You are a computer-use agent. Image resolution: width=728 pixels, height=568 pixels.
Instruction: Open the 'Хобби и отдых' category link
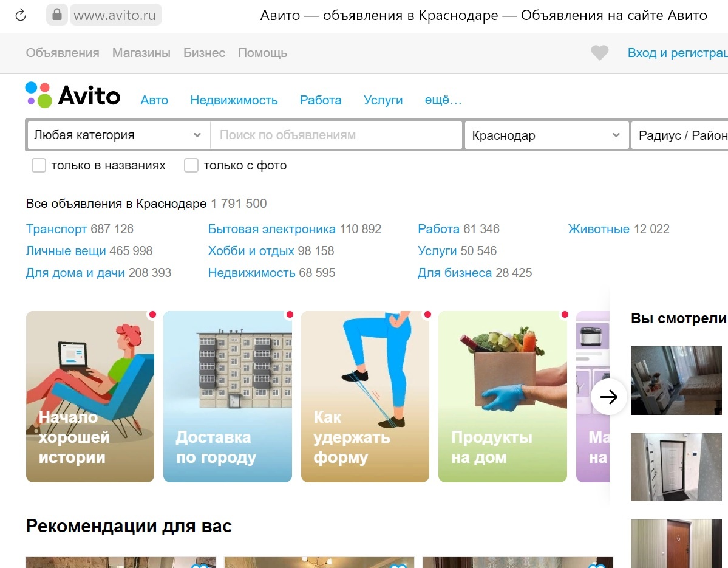[x=251, y=251]
